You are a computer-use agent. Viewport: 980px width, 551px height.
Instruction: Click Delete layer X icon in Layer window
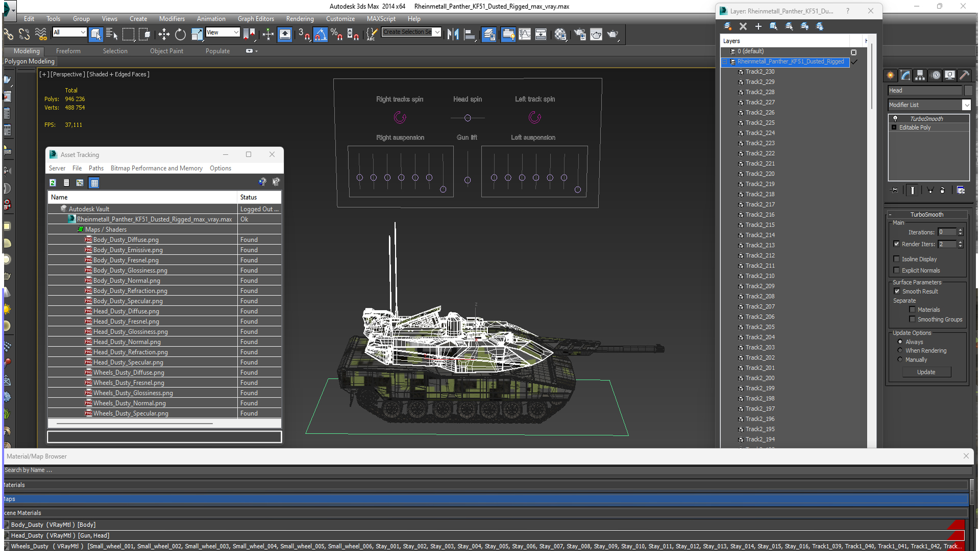[x=743, y=26]
